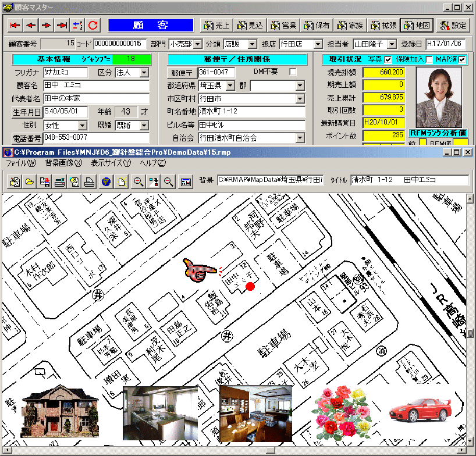The height and width of the screenshot is (456, 476).
Task: Expand the 性別 dropdown
Action: pos(82,125)
